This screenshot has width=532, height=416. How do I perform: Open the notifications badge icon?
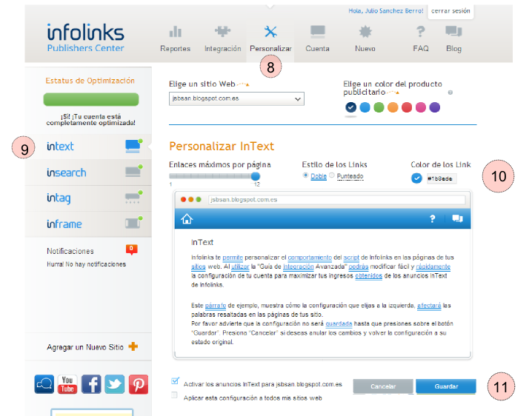coord(131,249)
